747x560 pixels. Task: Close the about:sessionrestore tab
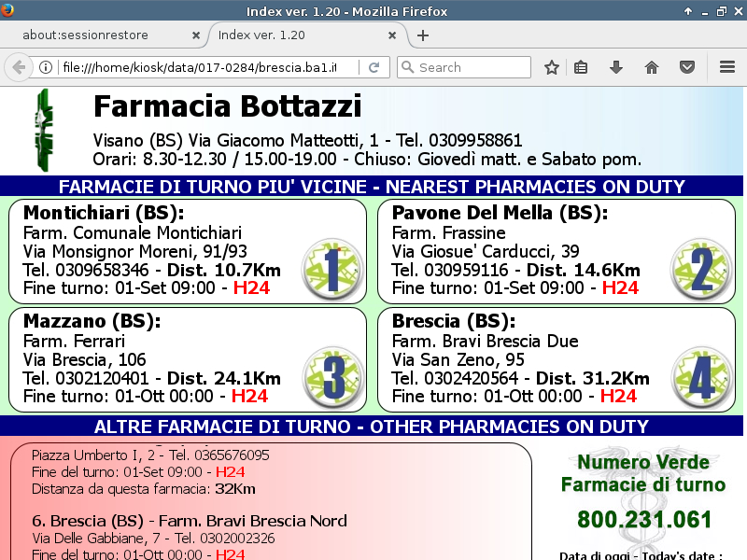(x=196, y=35)
